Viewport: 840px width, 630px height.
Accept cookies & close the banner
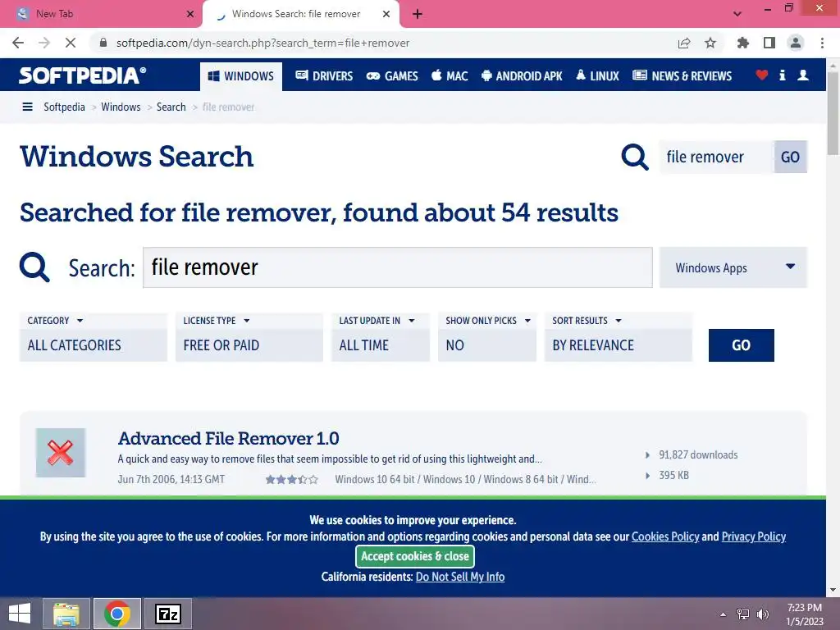click(415, 556)
